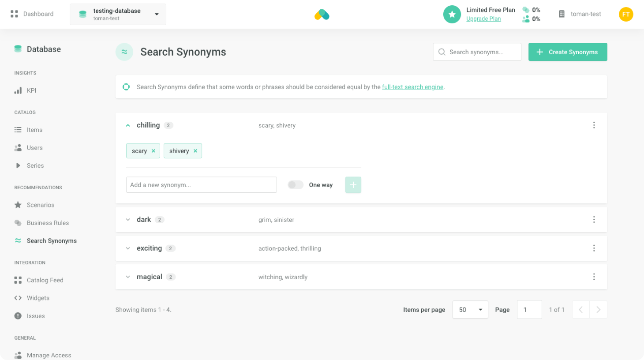
Task: Open the full-text search engine link
Action: tap(412, 87)
